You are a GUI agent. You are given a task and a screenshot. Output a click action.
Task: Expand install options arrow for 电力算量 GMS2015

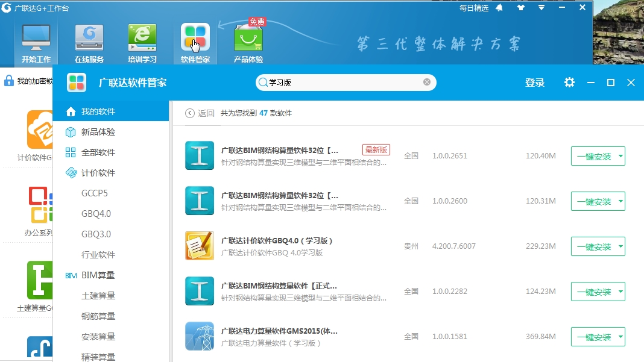click(x=620, y=337)
